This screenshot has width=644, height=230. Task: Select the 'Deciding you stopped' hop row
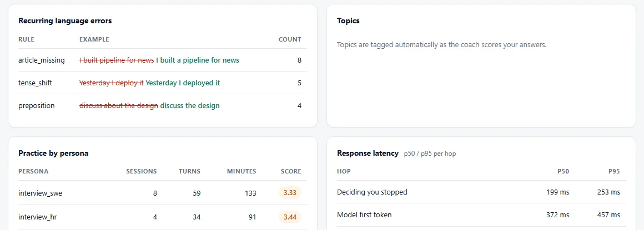pyautogui.click(x=481, y=192)
